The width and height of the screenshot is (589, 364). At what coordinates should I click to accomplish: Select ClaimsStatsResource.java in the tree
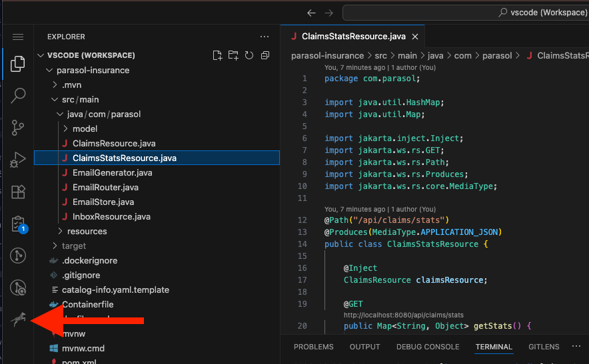click(157, 158)
